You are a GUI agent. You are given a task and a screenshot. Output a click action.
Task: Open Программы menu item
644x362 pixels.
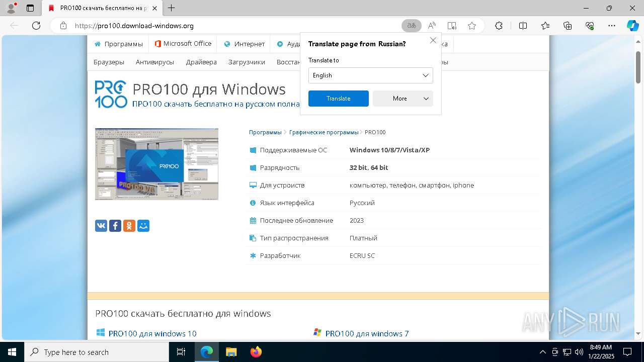tap(118, 44)
